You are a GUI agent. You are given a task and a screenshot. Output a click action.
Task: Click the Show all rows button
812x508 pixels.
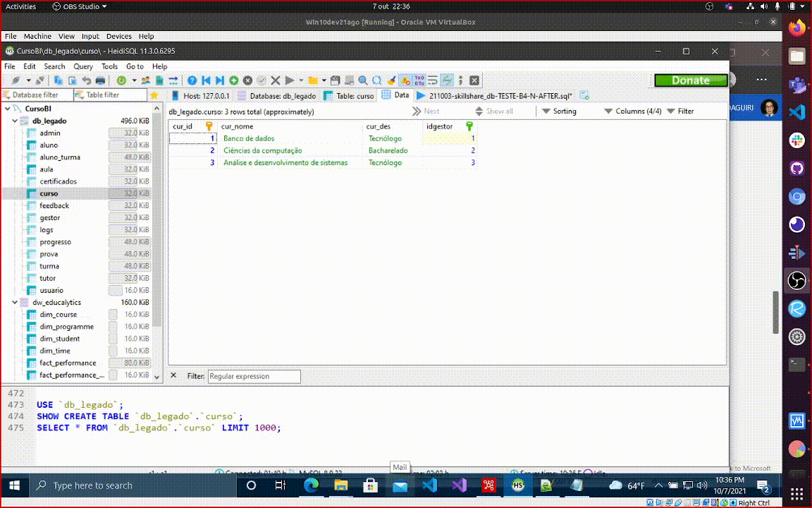(494, 111)
